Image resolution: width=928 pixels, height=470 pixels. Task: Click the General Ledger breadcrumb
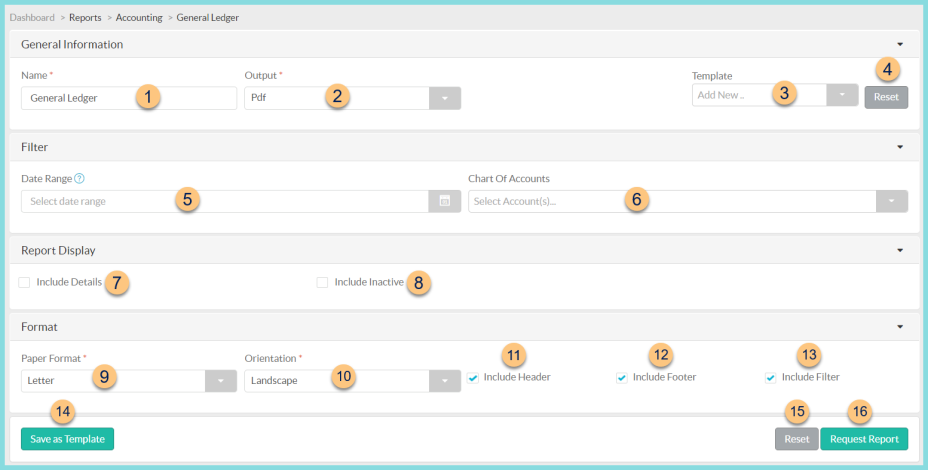pos(208,18)
